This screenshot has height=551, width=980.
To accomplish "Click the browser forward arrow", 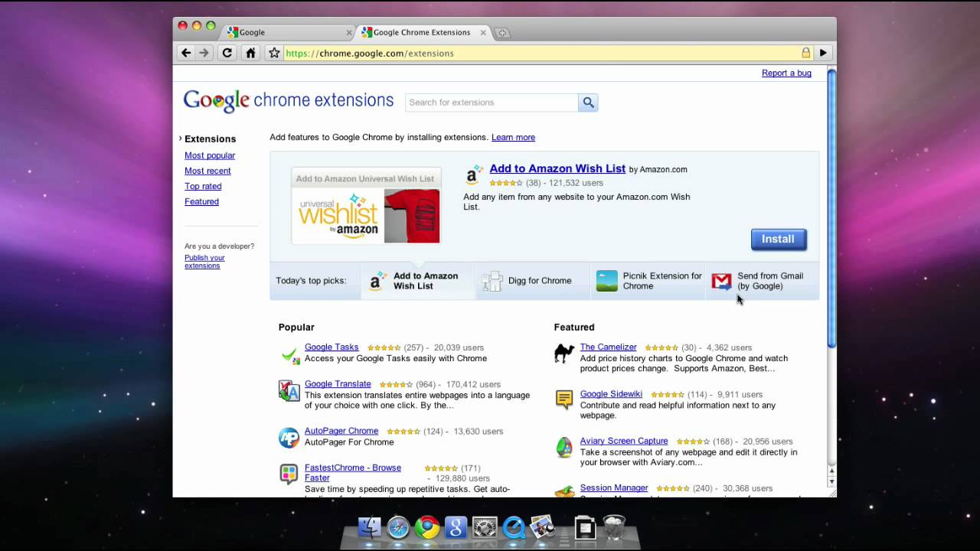I will [204, 53].
